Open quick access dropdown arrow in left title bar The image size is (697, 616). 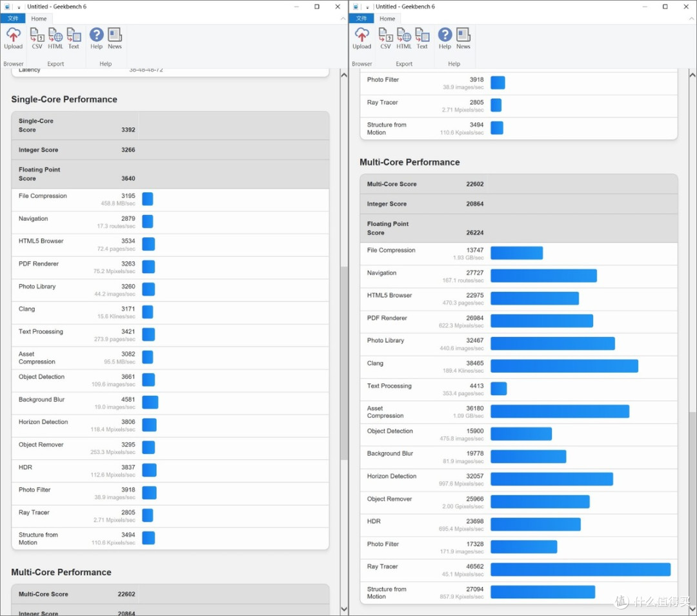(19, 7)
